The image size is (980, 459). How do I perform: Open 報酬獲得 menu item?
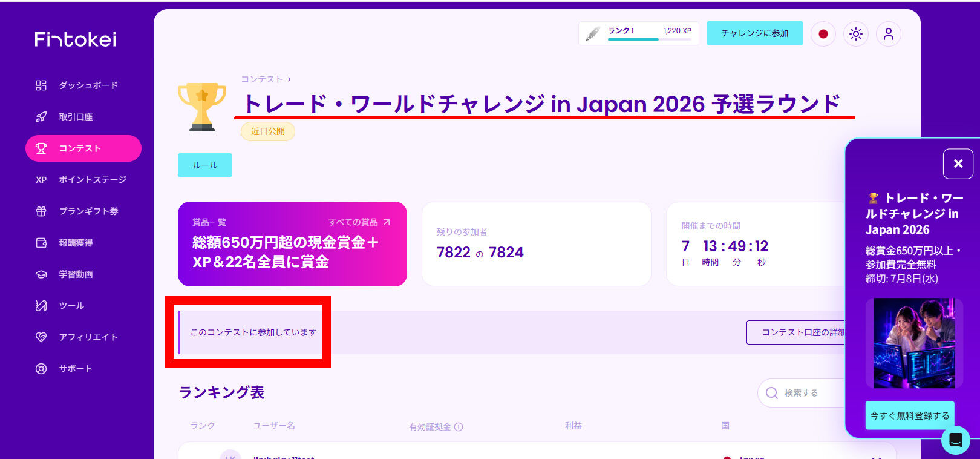(x=83, y=243)
